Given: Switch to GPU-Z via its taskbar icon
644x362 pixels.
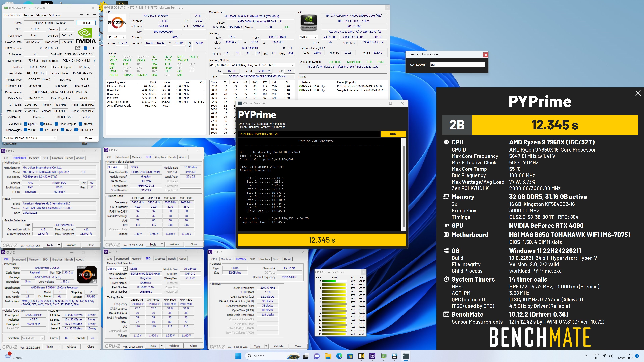Looking at the screenshot, I should point(384,356).
